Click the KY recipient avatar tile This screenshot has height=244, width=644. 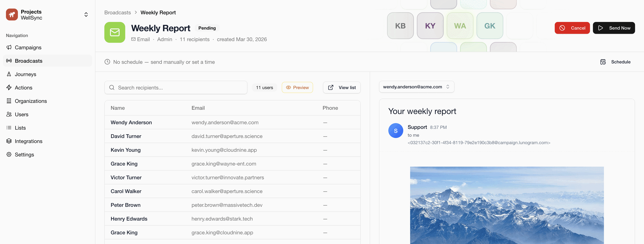(430, 26)
